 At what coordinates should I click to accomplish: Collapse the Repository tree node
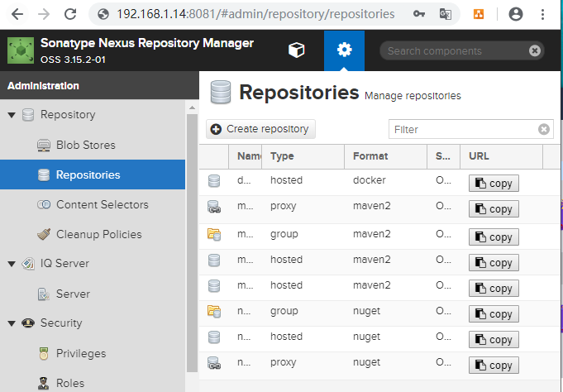(12, 115)
